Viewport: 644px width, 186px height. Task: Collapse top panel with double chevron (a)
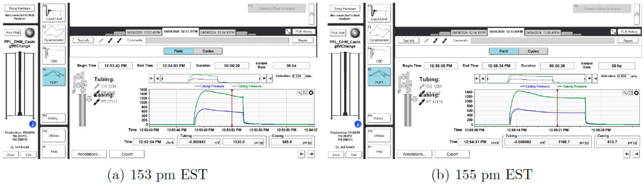coord(312,14)
